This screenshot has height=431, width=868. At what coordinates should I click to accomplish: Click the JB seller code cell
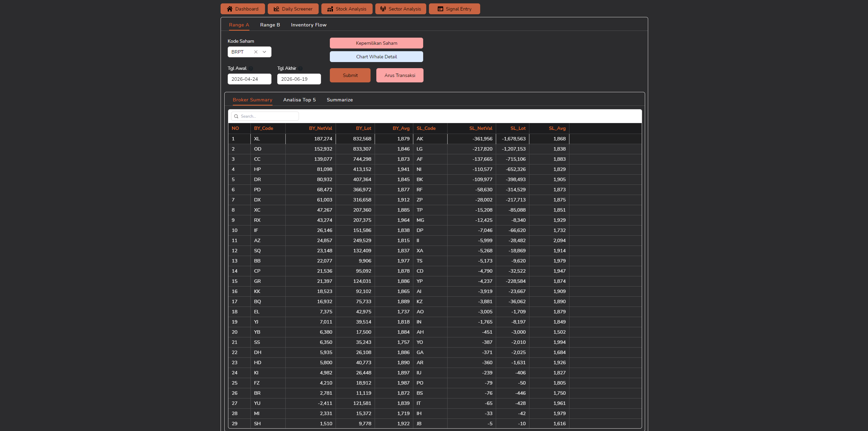pyautogui.click(x=430, y=424)
